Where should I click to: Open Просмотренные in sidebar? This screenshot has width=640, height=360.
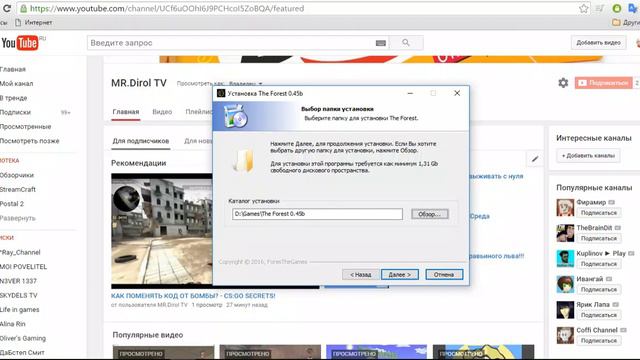[25, 127]
